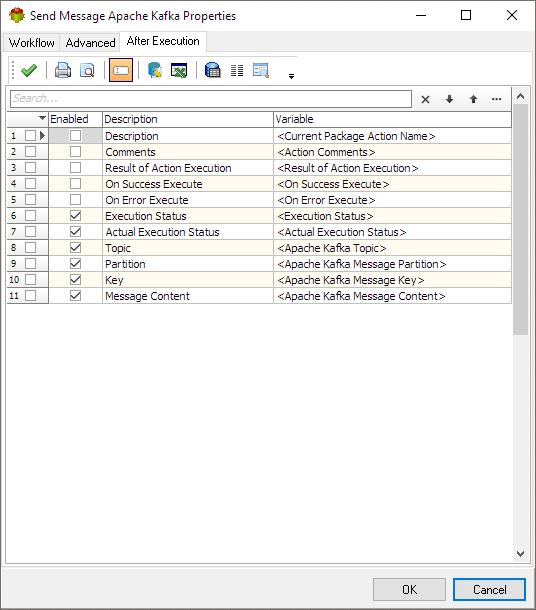Image resolution: width=536 pixels, height=610 pixels.
Task: Select the Message Content description cell
Action: [x=188, y=296]
